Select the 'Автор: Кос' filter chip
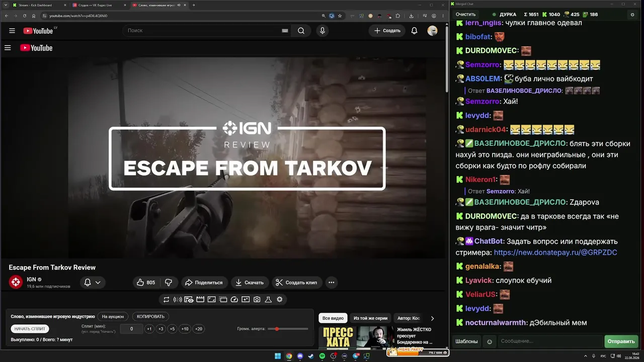The height and width of the screenshot is (362, 644). tap(409, 318)
